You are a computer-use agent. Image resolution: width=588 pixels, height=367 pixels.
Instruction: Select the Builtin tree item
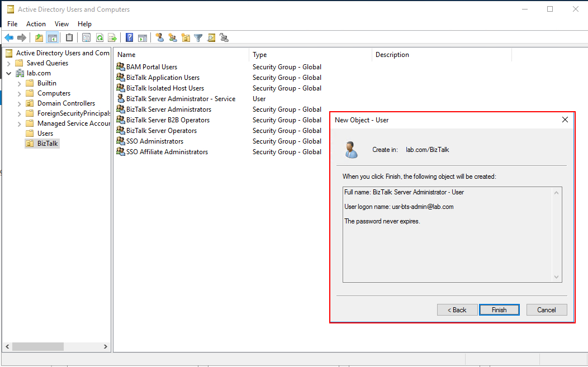[x=47, y=83]
